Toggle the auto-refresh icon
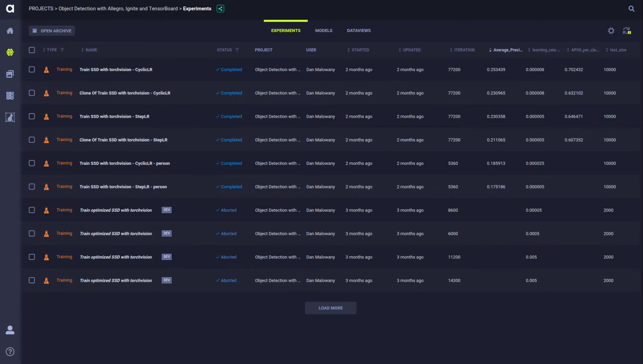Viewport: 643px width, 364px height. (x=627, y=31)
